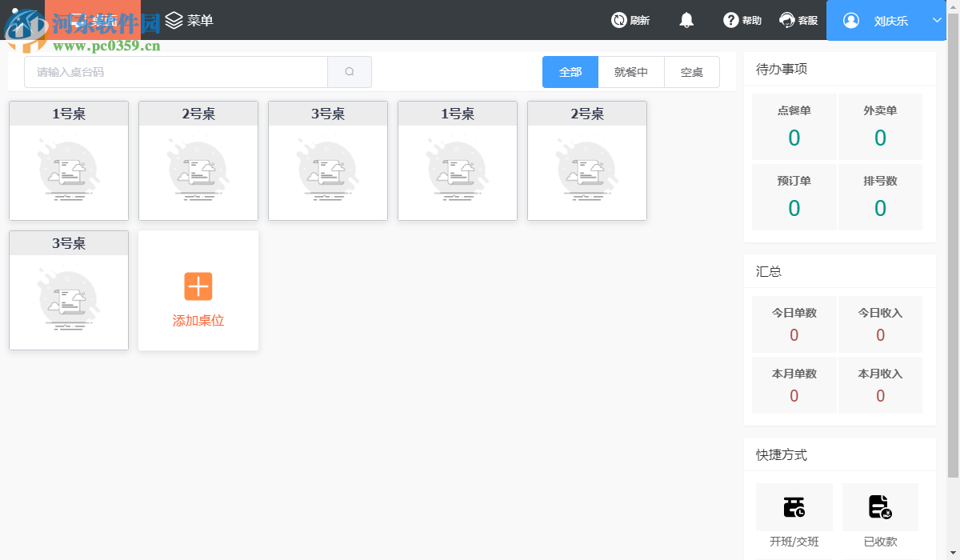960x560 pixels.
Task: Open 2号桌 card at the end of the top row
Action: (587, 161)
